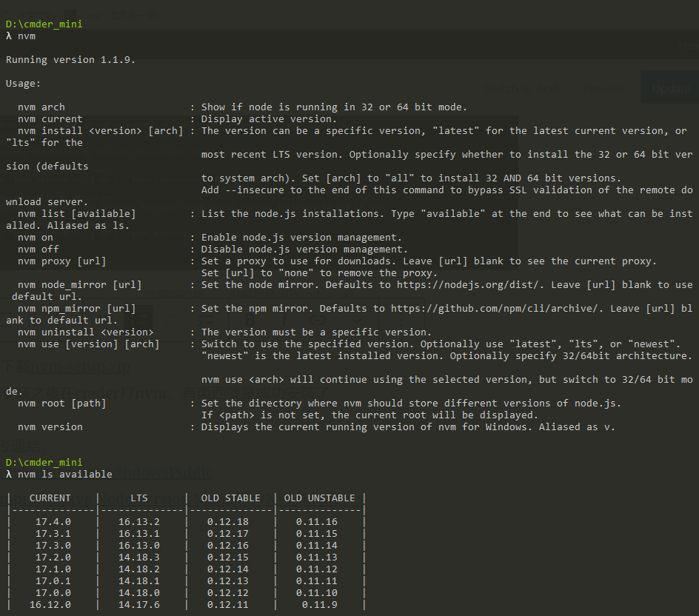Open the nodejs.org/dist URL
The image size is (699, 616).
pos(459,285)
